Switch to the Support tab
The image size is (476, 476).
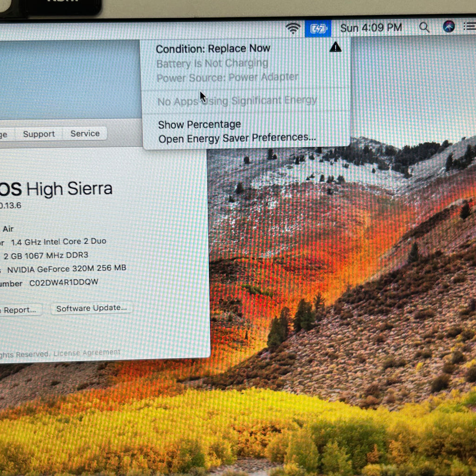click(x=39, y=134)
